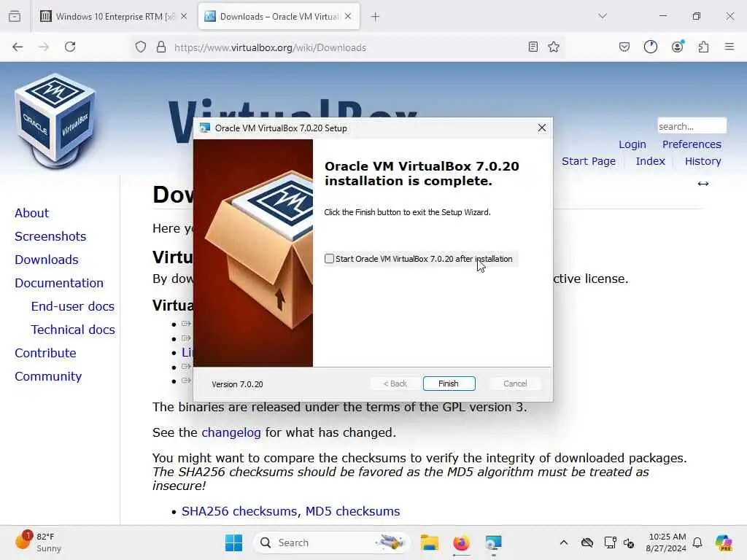Select the VirtualBox setup taskbar icon
The image size is (747, 560).
tap(493, 542)
